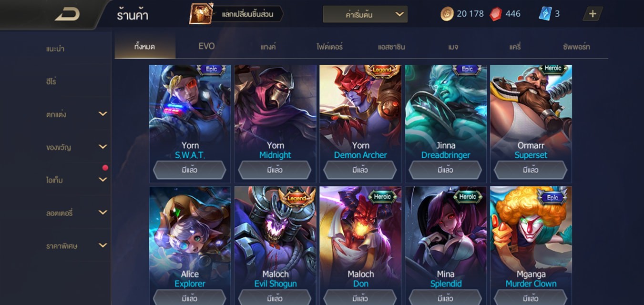Screen dimensions: 644x305
Task: Add currency with the plus button
Action: pyautogui.click(x=593, y=14)
